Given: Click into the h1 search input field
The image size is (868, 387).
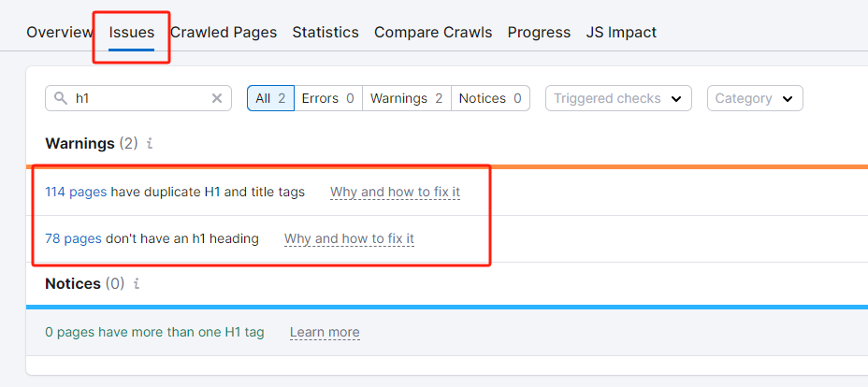Looking at the screenshot, I should 140,98.
